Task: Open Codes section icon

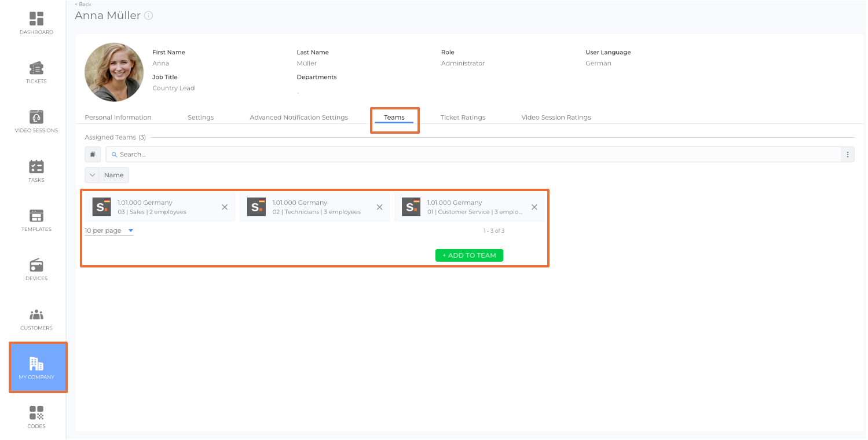Action: coord(36,417)
